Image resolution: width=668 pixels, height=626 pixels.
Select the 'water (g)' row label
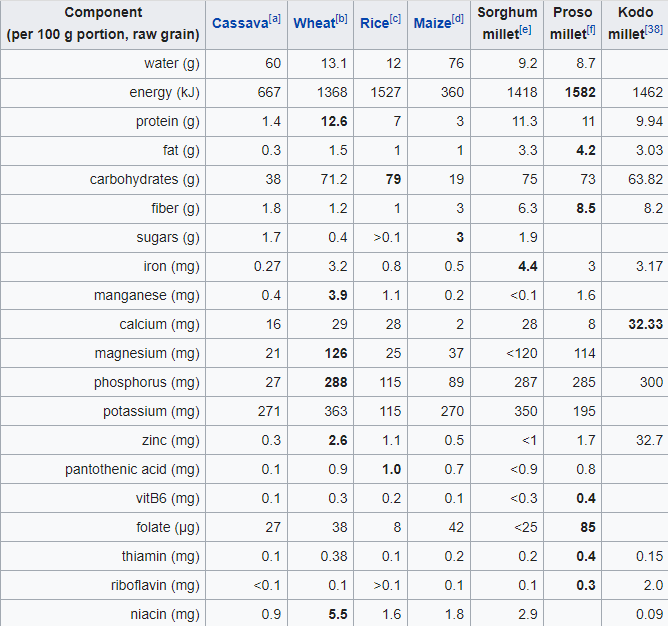pos(172,63)
